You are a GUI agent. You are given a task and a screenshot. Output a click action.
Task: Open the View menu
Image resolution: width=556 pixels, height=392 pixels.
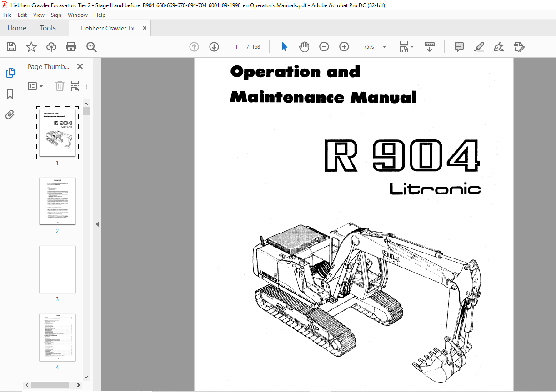pos(39,15)
